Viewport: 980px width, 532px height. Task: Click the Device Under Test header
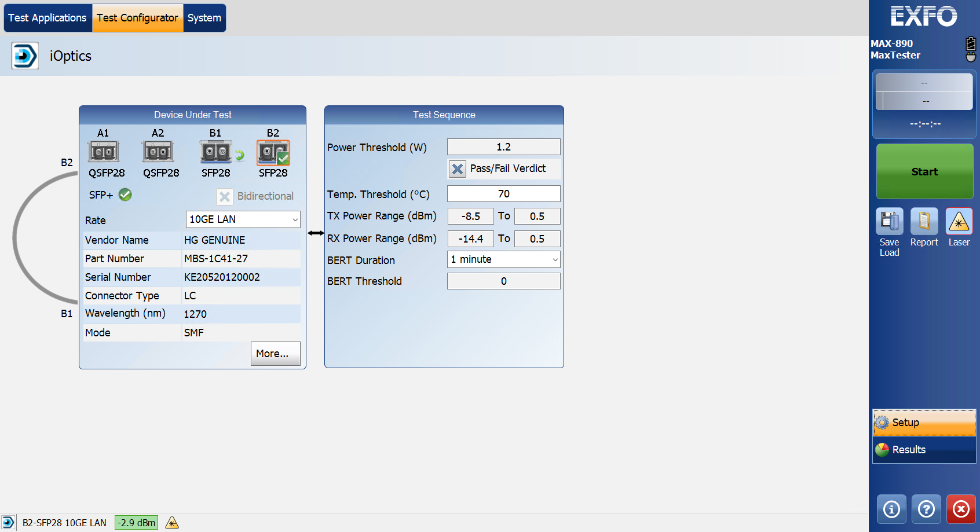coord(193,115)
